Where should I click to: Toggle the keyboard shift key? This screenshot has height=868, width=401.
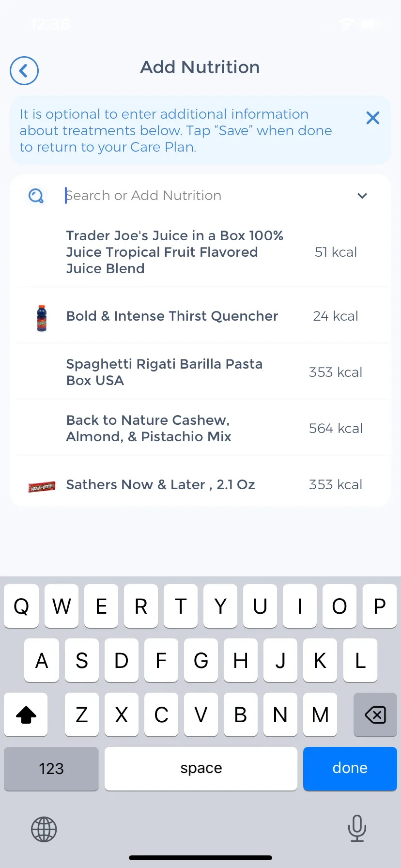pos(26,714)
